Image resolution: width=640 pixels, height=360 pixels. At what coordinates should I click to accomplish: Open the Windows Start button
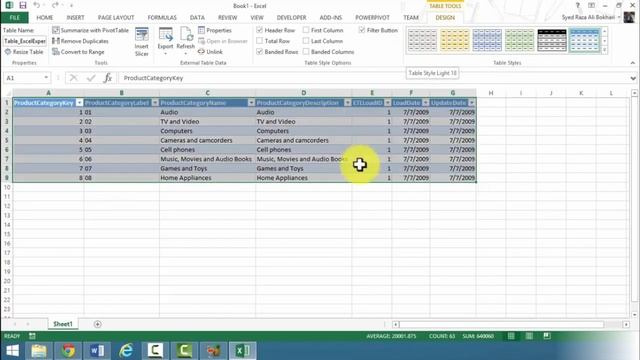12,351
